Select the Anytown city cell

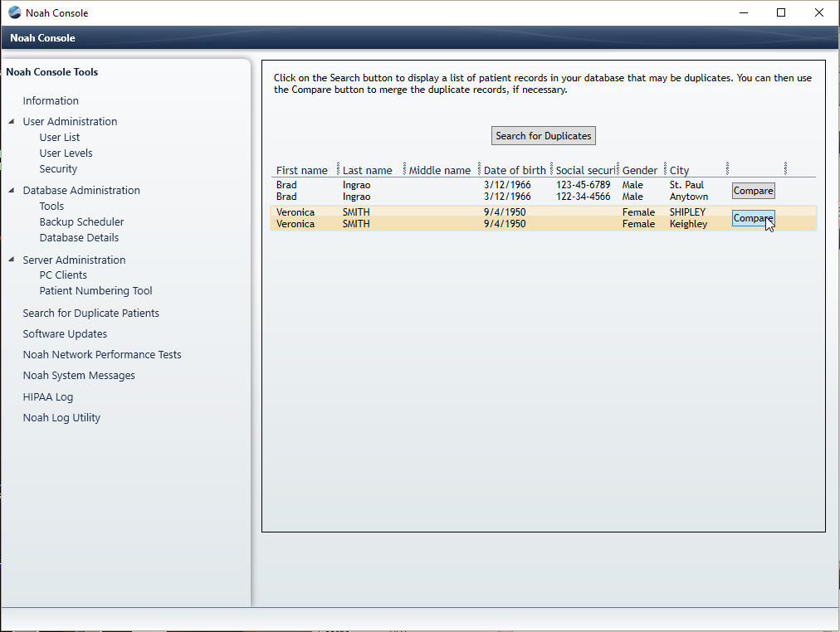click(x=688, y=197)
